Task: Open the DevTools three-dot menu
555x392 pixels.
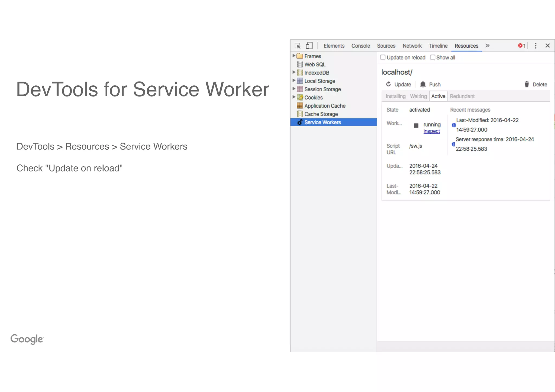Action: click(x=535, y=46)
